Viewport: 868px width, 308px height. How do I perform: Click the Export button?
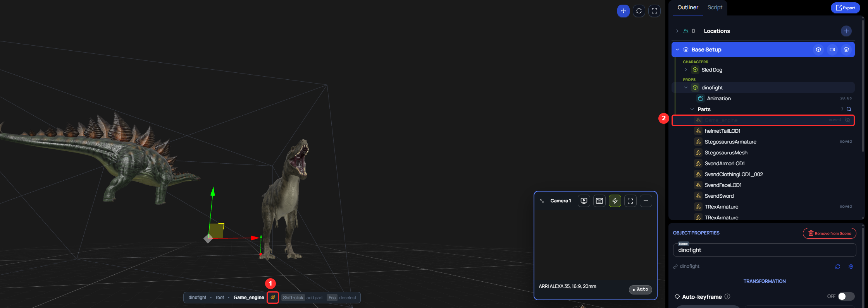coord(846,8)
